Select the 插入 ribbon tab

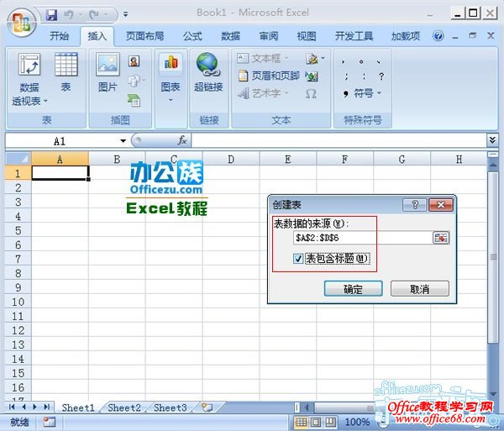[97, 36]
